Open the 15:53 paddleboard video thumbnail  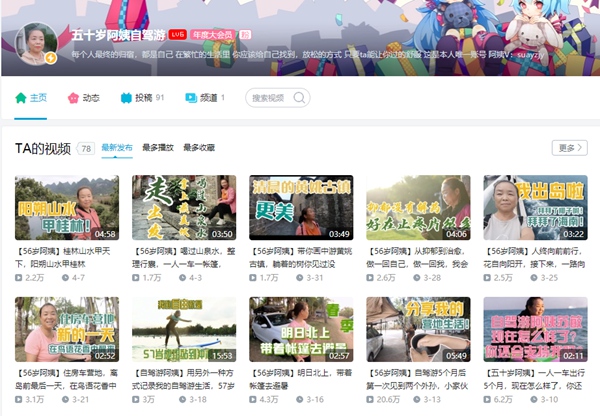coord(183,329)
